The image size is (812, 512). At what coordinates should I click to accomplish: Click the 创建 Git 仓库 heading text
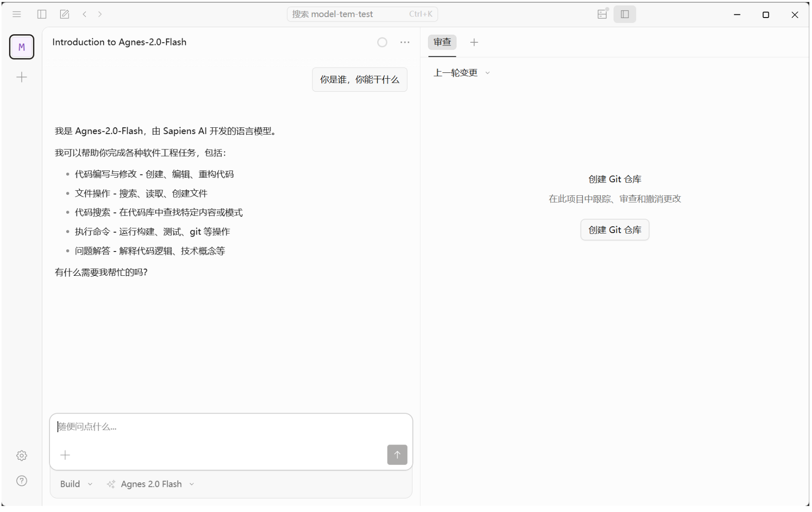(x=615, y=180)
